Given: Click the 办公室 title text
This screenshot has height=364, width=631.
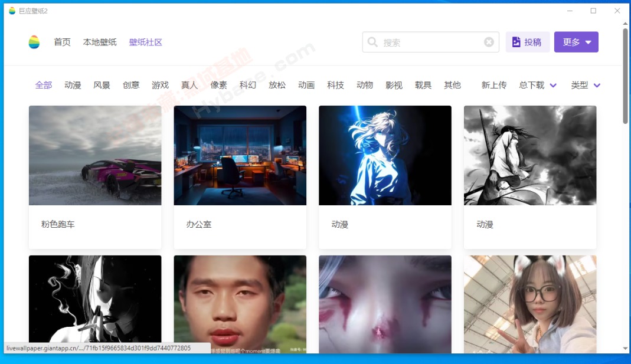Looking at the screenshot, I should pyautogui.click(x=199, y=224).
